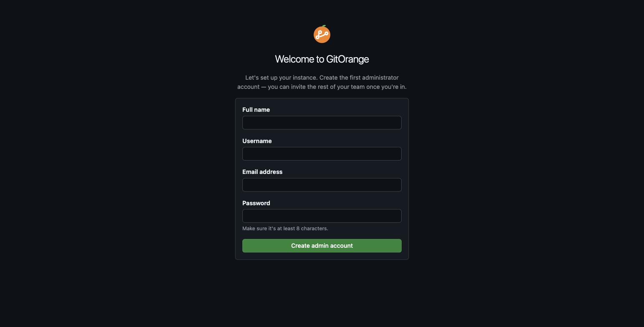This screenshot has width=644, height=327.
Task: Click the Username label
Action: [x=257, y=141]
